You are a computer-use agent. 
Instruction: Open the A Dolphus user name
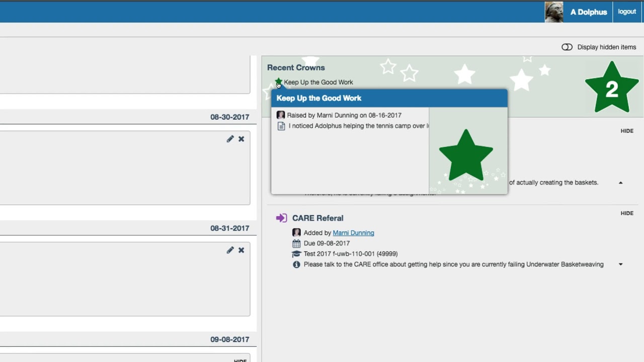click(588, 12)
